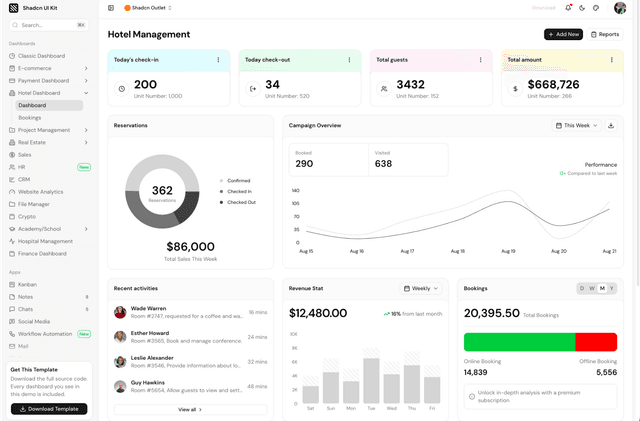This screenshot has height=421, width=640.
Task: Click the sidebar Search field
Action: pos(49,25)
